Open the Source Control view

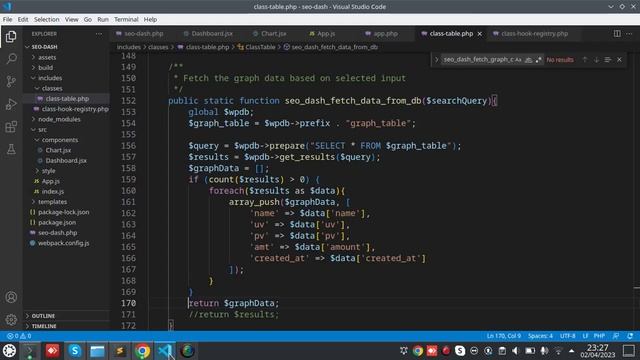(x=11, y=81)
